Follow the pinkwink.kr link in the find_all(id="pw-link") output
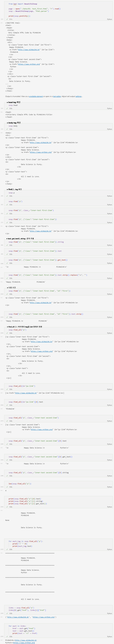This screenshot has width=114, height=644. 26,393
